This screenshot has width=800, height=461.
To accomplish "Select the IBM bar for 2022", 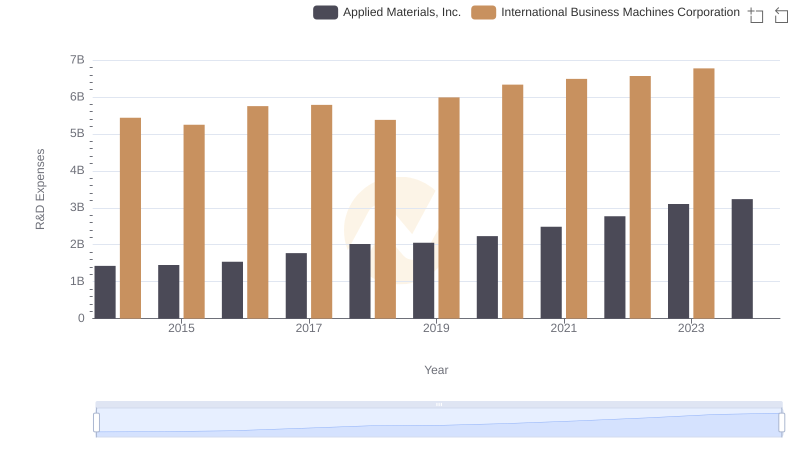I will click(640, 197).
